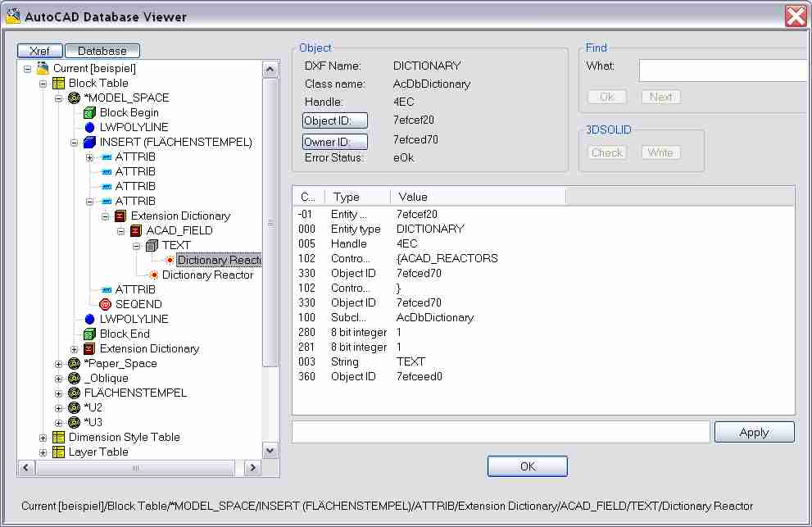Viewport: 812px width, 527px height.
Task: Click the FLÄCHENSTEMPEL block icon in tree
Action: click(74, 393)
